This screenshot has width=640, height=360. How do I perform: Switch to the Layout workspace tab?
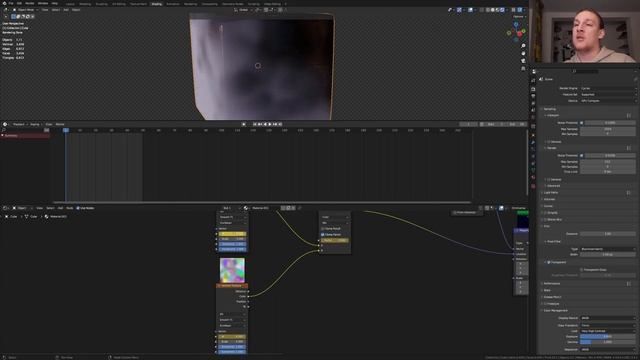[70, 4]
